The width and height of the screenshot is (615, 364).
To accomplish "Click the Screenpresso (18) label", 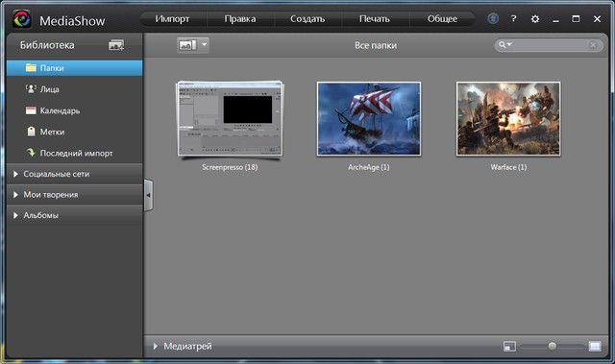I will pos(230,167).
